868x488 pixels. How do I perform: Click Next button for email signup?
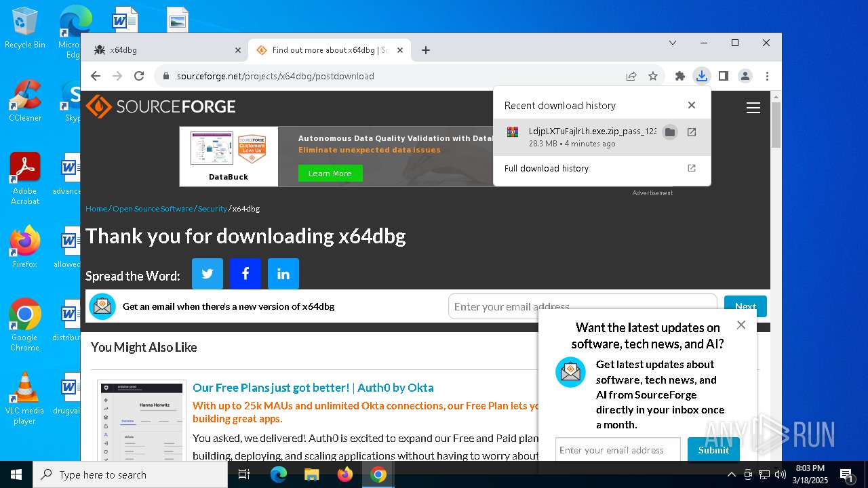[x=745, y=306]
